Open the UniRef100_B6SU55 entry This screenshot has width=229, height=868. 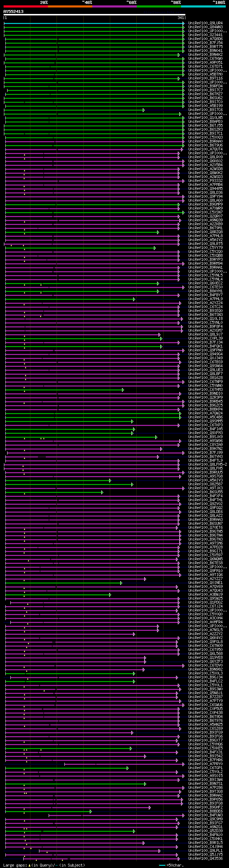coord(205,492)
